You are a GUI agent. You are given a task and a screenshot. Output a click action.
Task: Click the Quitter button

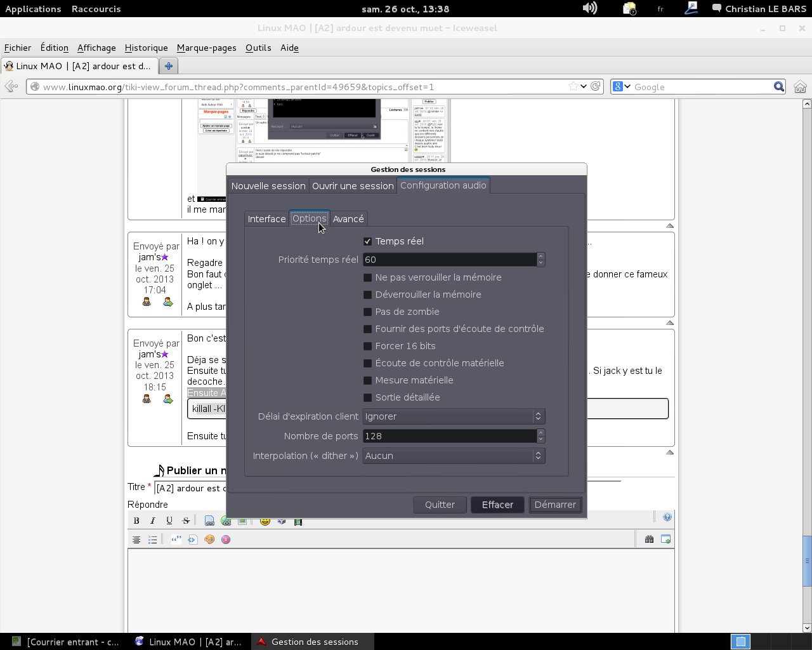[x=440, y=505]
